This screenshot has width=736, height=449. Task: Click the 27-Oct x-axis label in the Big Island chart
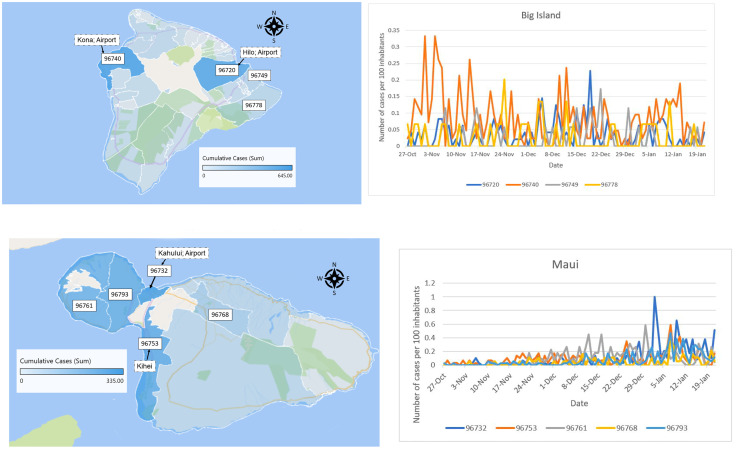point(407,154)
